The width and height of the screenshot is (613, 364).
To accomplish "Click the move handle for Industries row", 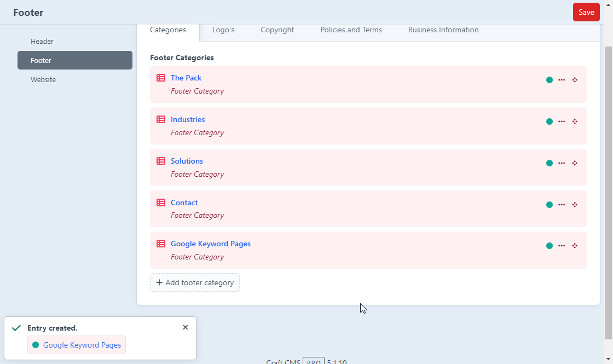I will [x=575, y=122].
